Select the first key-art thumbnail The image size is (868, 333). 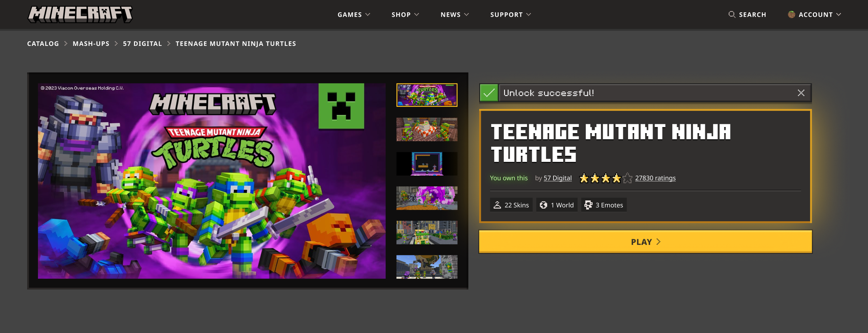[x=427, y=95]
